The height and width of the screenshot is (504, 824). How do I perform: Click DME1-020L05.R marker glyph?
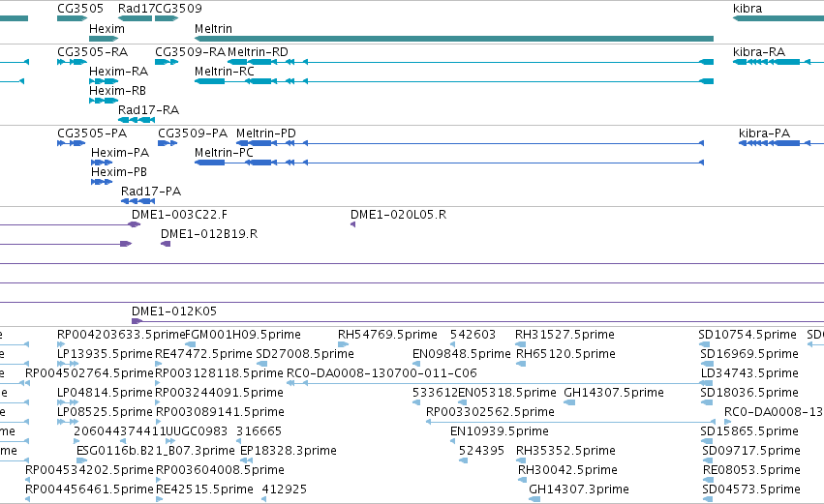tap(352, 224)
